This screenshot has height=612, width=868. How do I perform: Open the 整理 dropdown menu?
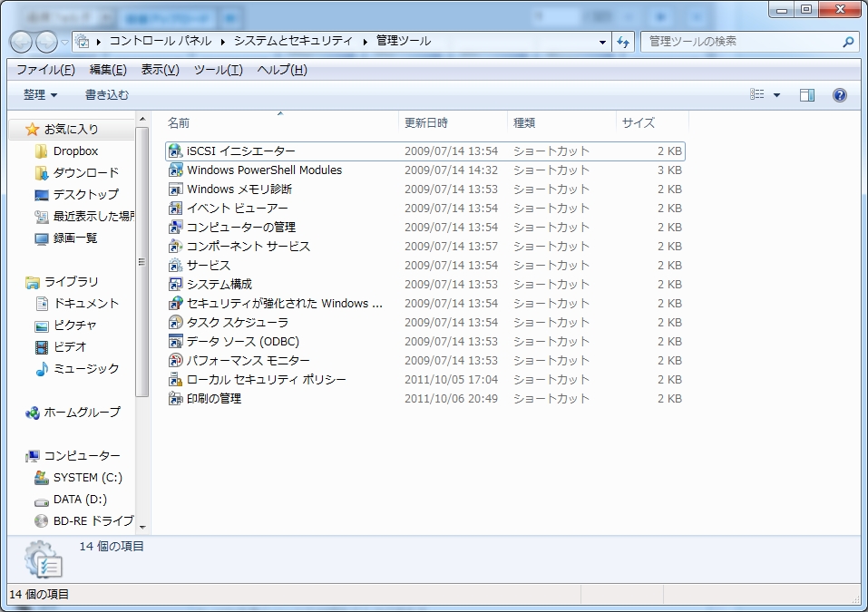pos(40,95)
